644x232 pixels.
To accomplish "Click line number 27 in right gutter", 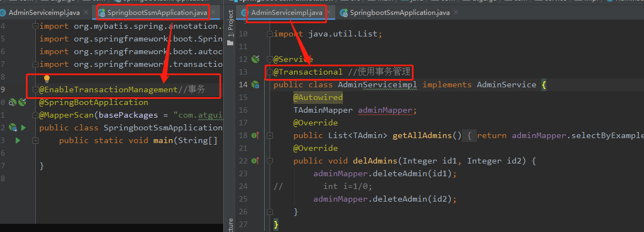I will pyautogui.click(x=243, y=225).
